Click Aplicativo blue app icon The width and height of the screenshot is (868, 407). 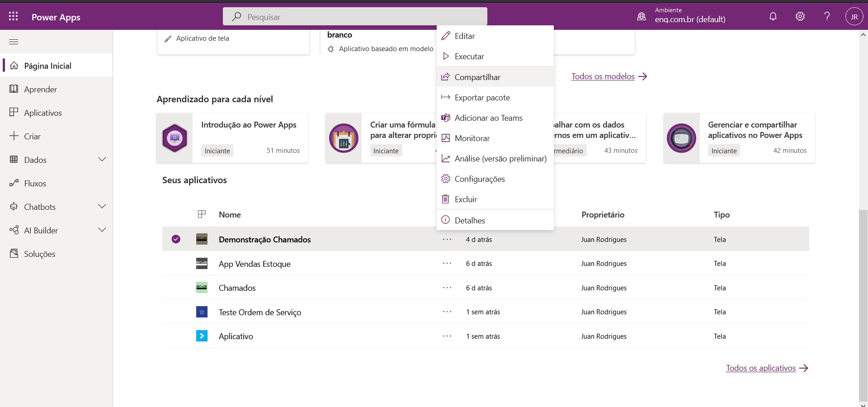pyautogui.click(x=202, y=336)
